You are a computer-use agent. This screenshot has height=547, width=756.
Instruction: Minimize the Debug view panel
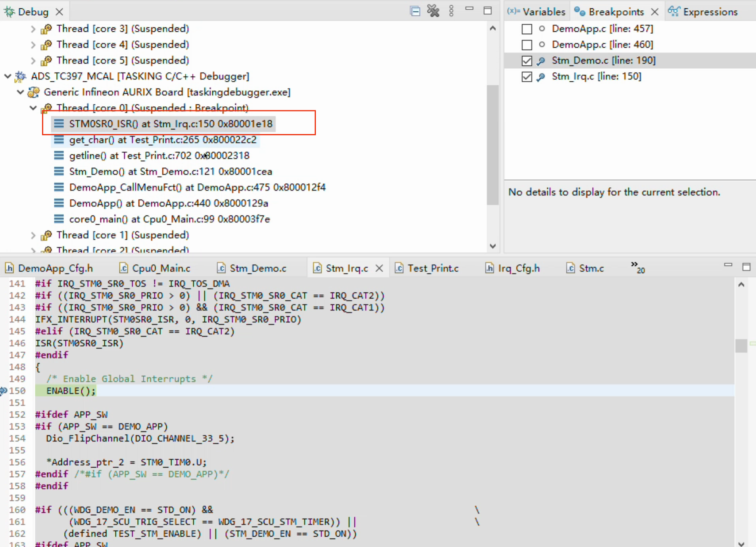469,9
